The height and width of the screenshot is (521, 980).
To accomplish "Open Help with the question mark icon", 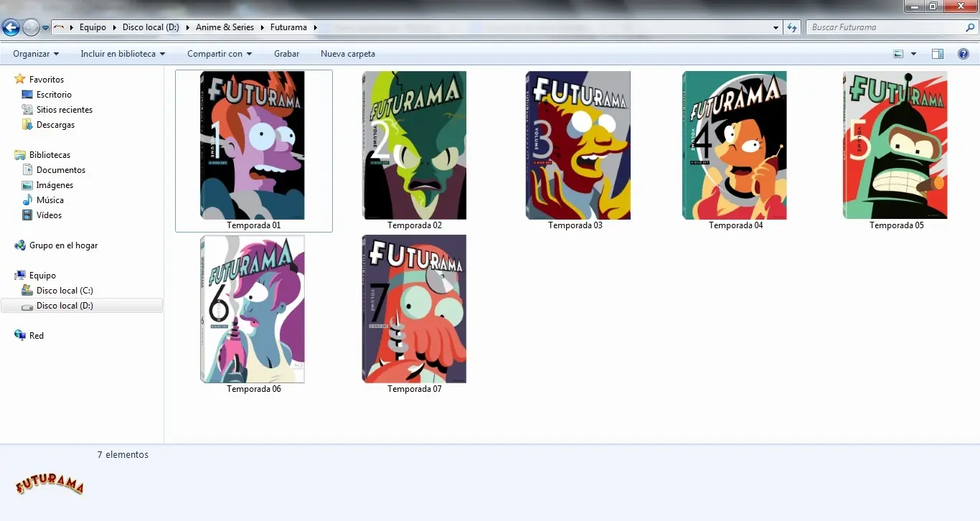I will 963,54.
